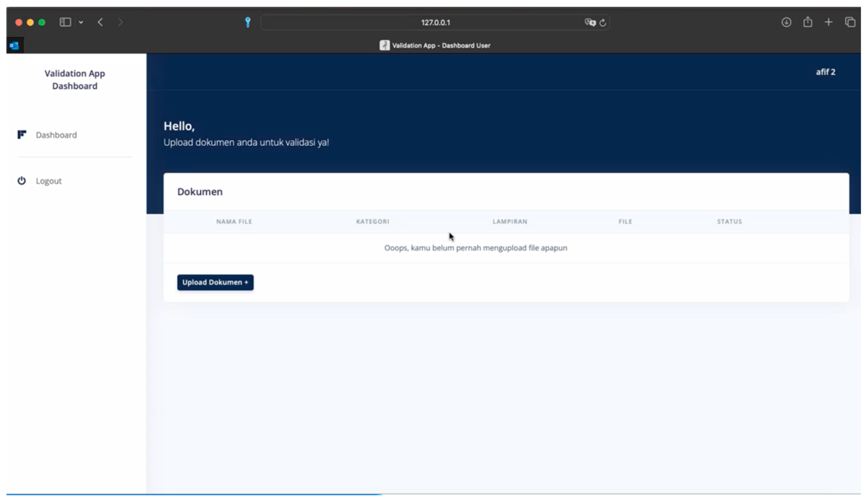The width and height of the screenshot is (868, 501).
Task: Open a new tab with plus icon
Action: (x=829, y=22)
